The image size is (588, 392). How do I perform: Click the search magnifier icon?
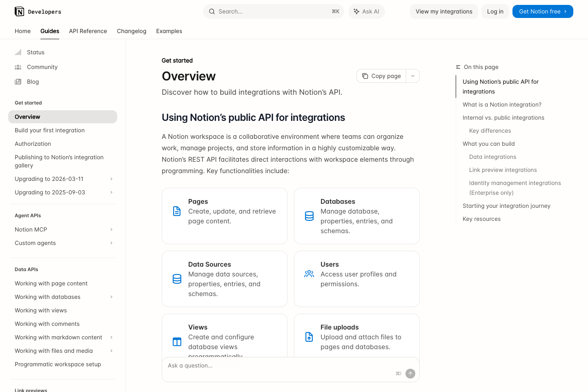coord(212,11)
